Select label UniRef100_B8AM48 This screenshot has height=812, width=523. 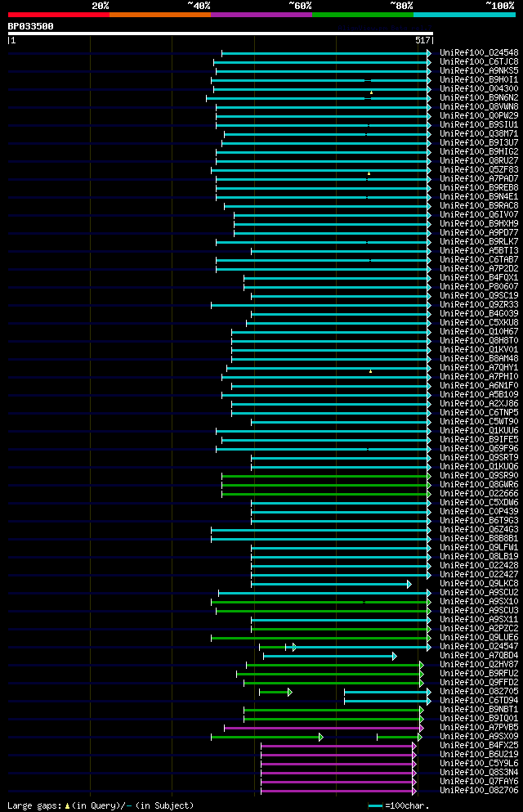(479, 358)
